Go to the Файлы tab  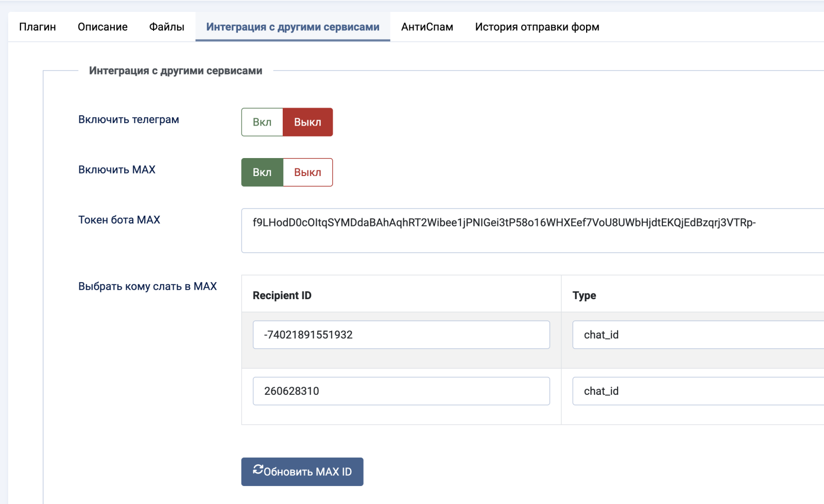coord(167,27)
